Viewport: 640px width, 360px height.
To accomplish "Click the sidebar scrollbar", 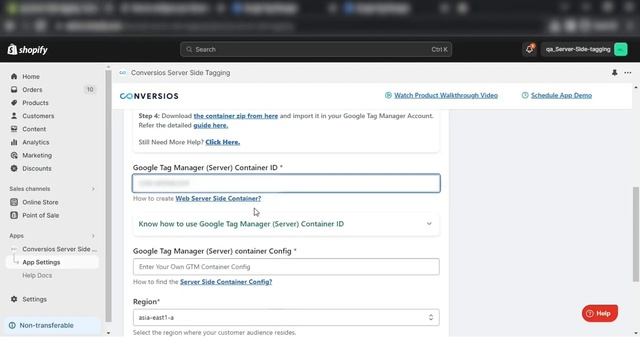I will [108, 196].
